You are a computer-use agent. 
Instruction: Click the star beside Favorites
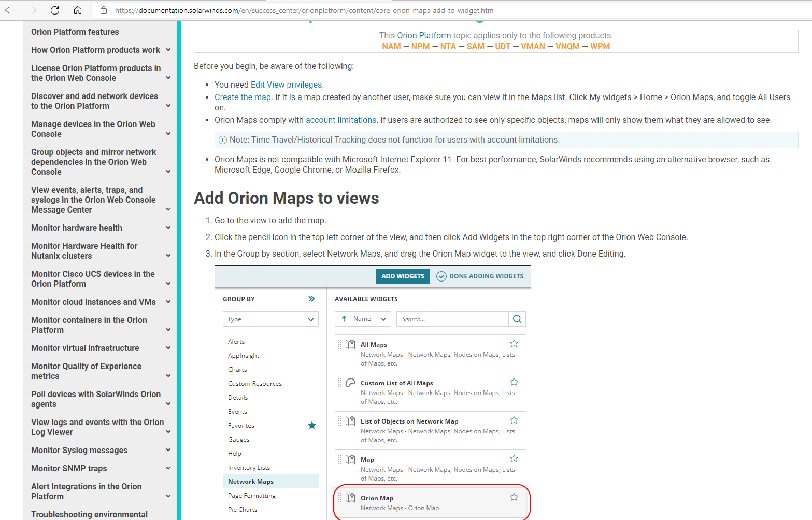312,426
